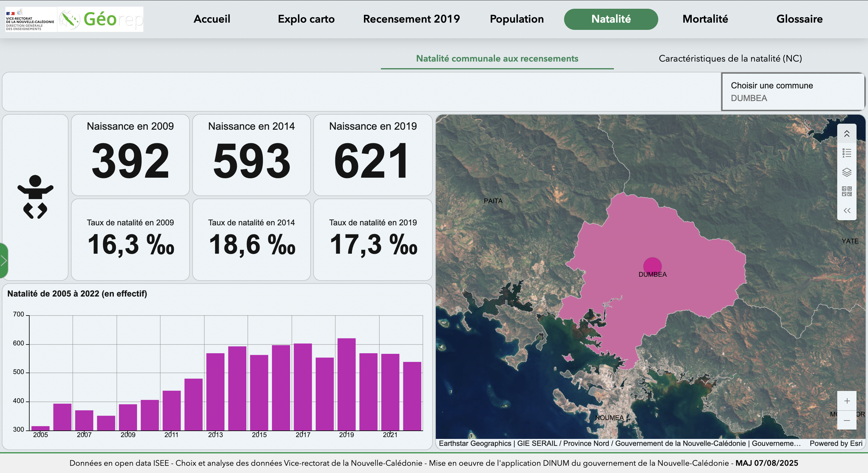This screenshot has width=868, height=473.
Task: Click the 2019 bar in chart
Action: click(346, 384)
